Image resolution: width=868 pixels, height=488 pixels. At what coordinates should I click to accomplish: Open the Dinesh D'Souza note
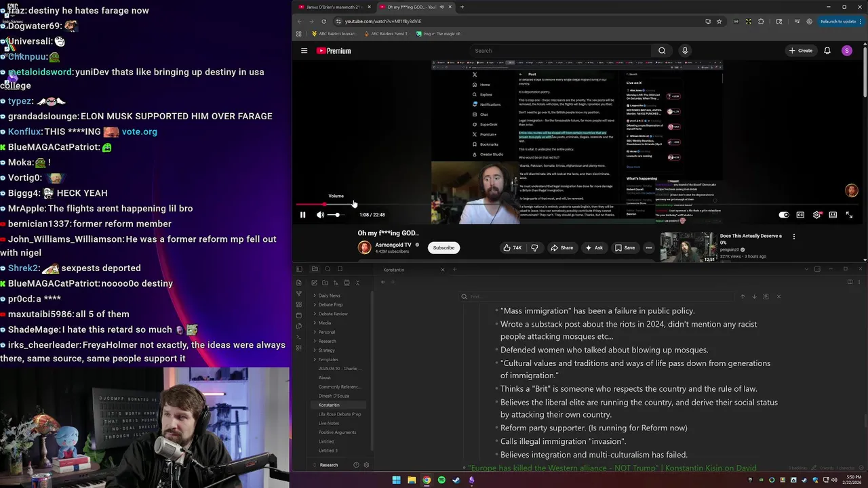[334, 396]
